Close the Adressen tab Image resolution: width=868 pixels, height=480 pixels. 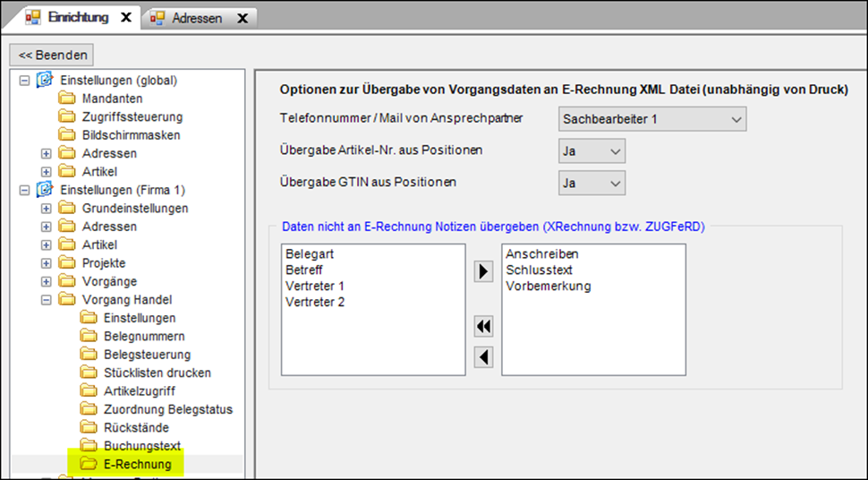[x=243, y=18]
